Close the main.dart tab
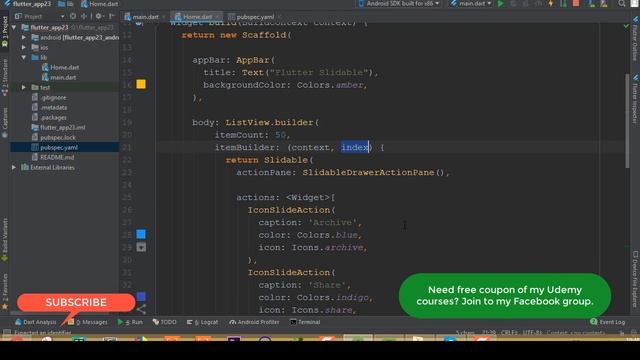Image resolution: width=640 pixels, height=360 pixels. click(x=164, y=17)
